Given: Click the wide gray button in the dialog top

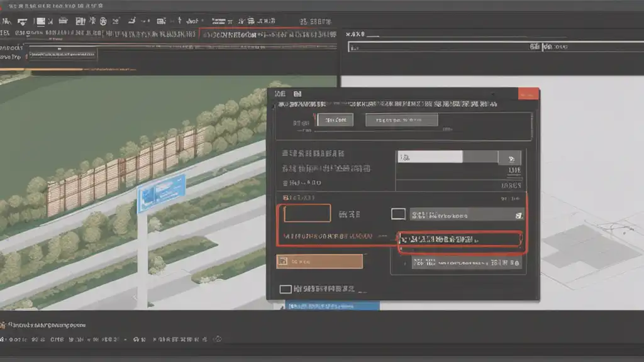Looking at the screenshot, I should [402, 120].
